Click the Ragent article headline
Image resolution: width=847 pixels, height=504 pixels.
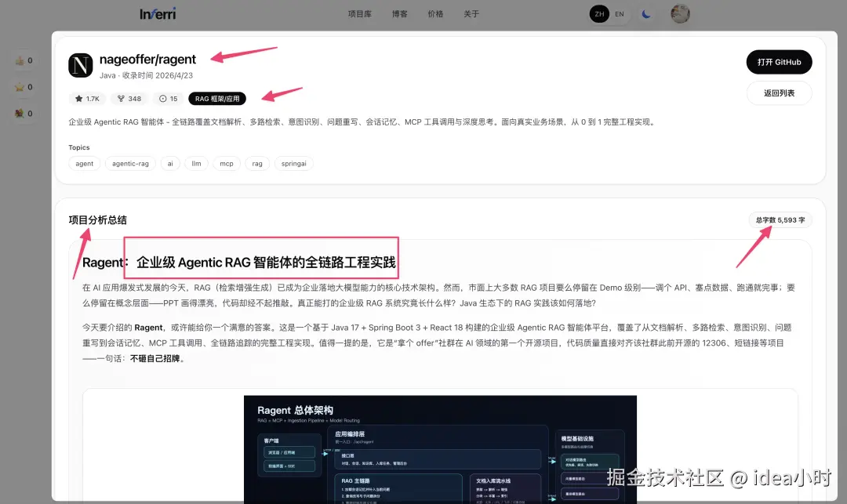pyautogui.click(x=238, y=263)
